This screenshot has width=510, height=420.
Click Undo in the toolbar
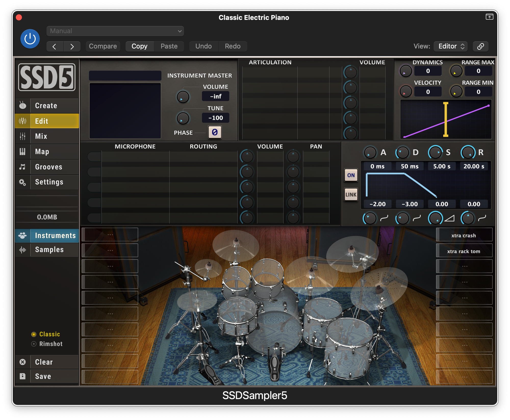(203, 46)
